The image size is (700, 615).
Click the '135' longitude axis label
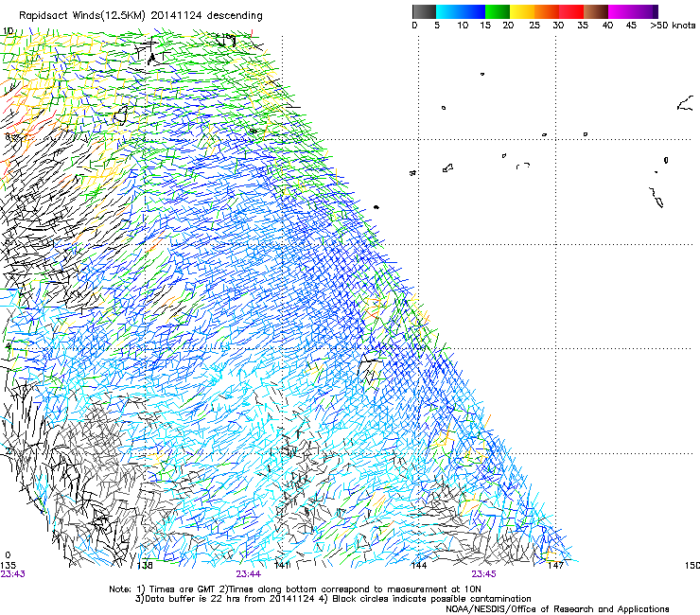(8, 566)
